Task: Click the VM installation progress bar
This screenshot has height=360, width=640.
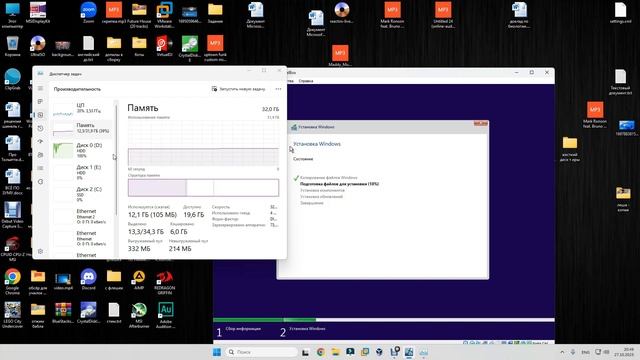Action: pos(384,320)
